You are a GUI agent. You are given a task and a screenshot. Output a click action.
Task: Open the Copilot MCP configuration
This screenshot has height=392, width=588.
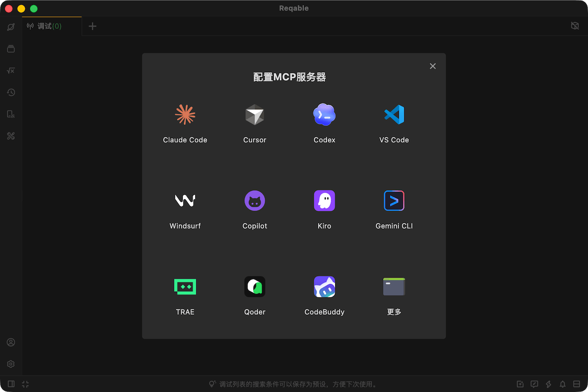[254, 210]
